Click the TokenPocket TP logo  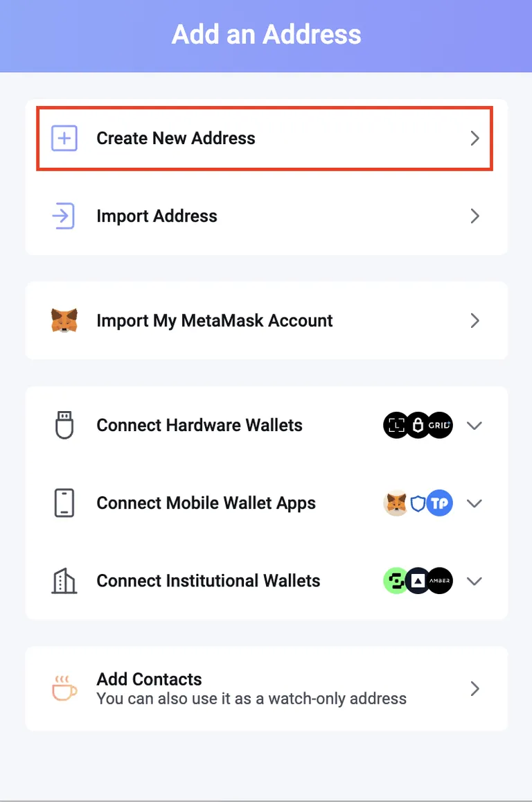tap(440, 503)
